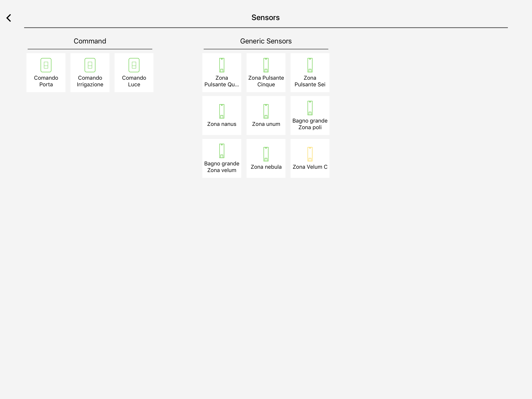Select the yellow Zona Velum C sensor icon

click(310, 154)
